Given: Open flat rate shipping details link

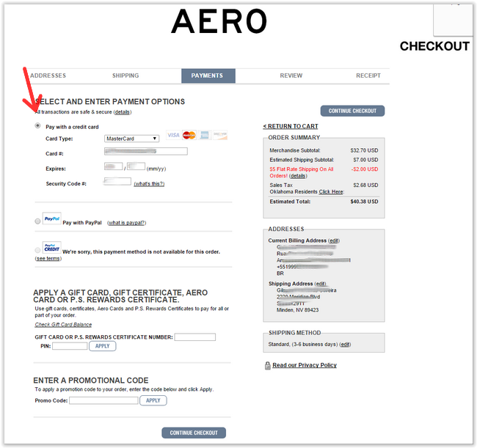Looking at the screenshot, I should pos(297,176).
